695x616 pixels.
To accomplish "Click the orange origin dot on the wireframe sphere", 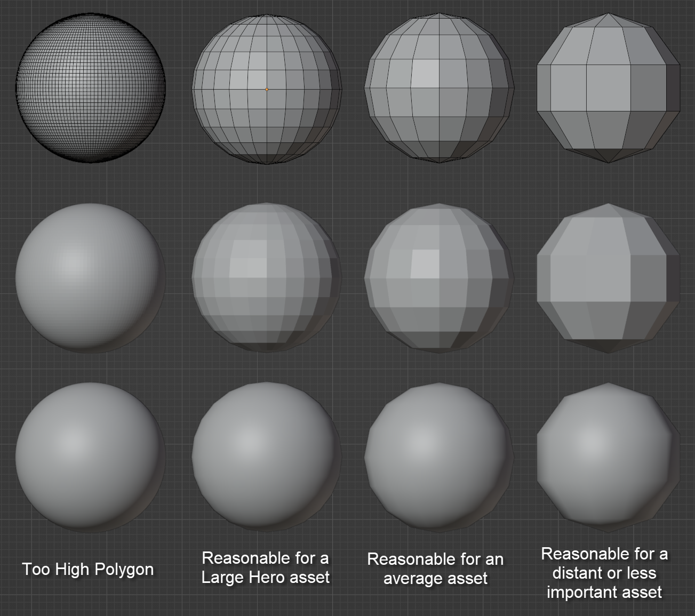I will [x=267, y=89].
